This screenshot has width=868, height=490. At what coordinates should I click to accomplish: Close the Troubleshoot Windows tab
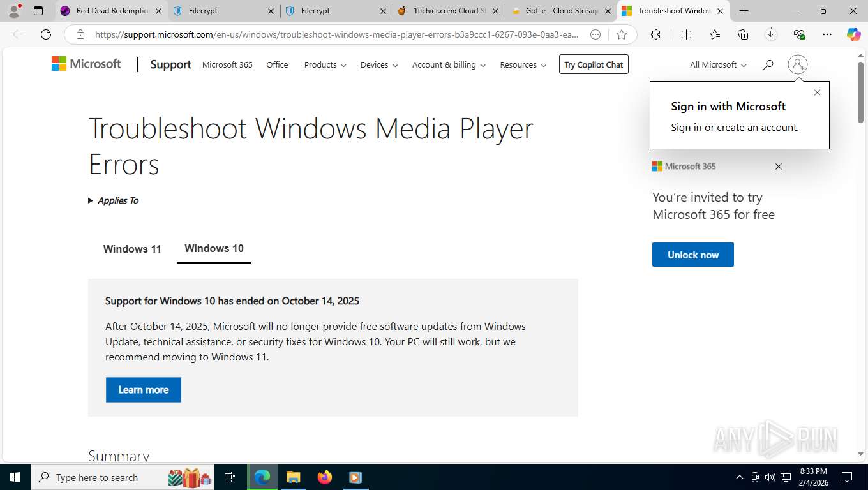tap(720, 11)
